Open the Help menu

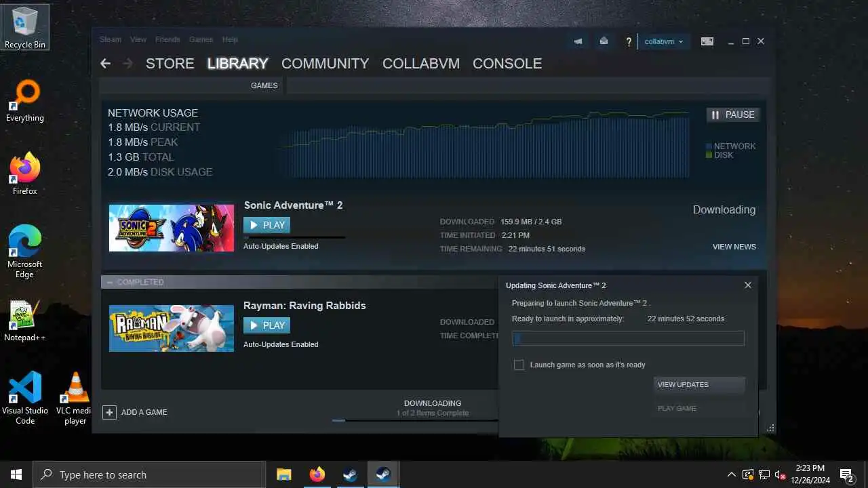[230, 39]
